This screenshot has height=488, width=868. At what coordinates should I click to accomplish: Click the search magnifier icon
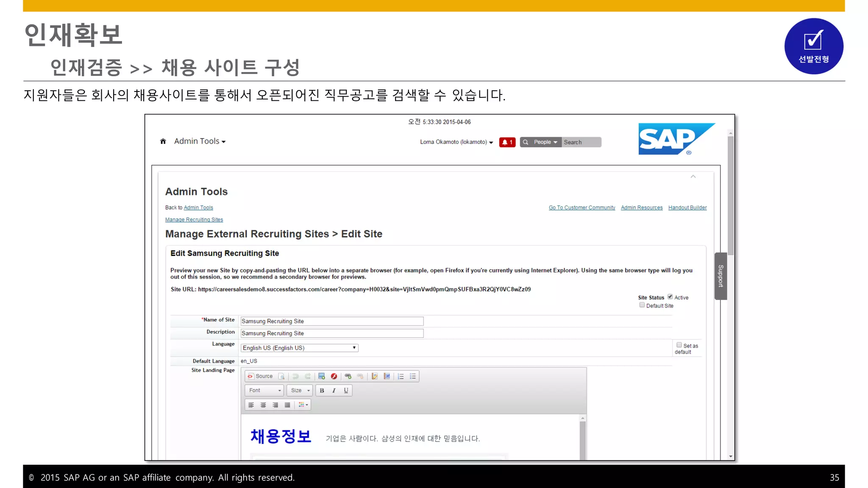click(526, 142)
